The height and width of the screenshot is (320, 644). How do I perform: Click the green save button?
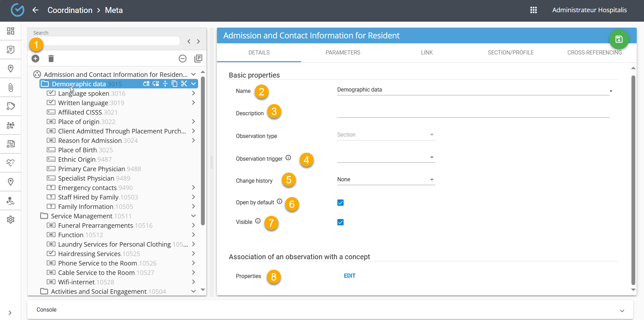(619, 39)
